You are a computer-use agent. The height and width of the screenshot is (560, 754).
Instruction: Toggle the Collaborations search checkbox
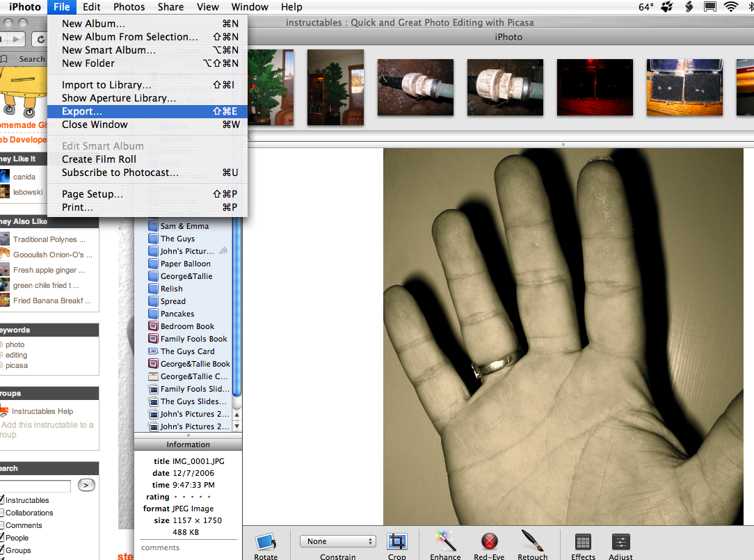(x=2, y=513)
